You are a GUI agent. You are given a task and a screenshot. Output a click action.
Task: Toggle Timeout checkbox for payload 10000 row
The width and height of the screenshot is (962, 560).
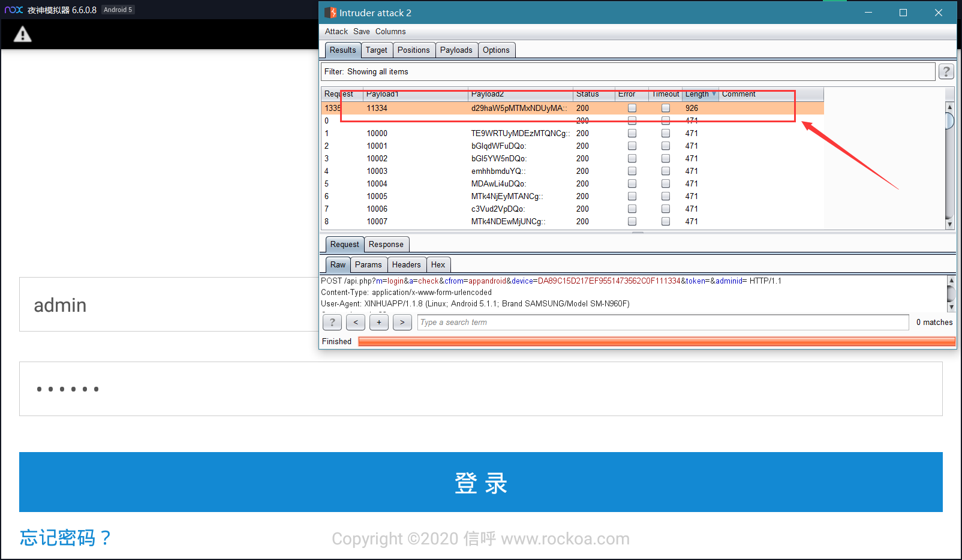pos(666,133)
